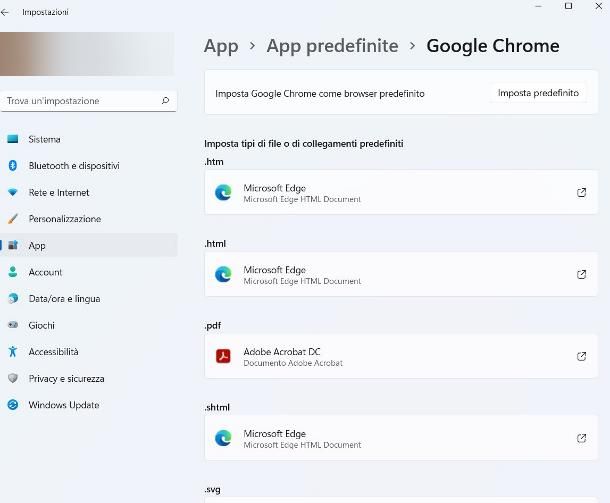610x503 pixels.
Task: Click the Giochi controller icon
Action: coord(13,325)
